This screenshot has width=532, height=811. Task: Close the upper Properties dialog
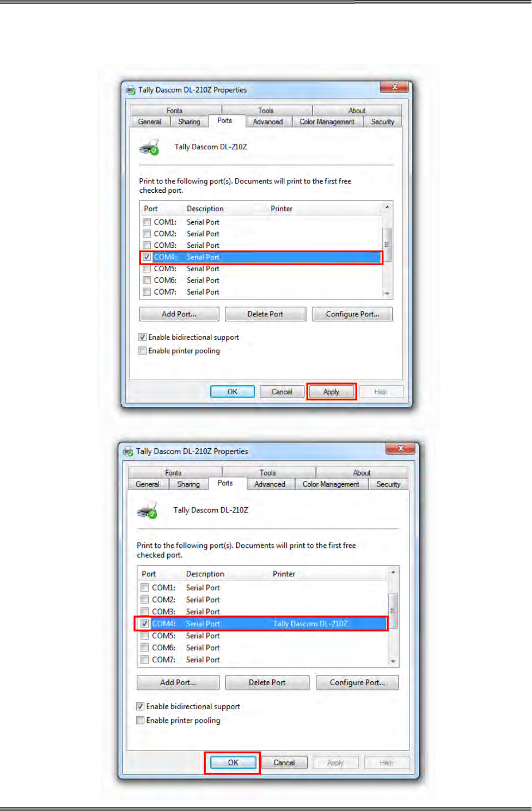coord(395,87)
